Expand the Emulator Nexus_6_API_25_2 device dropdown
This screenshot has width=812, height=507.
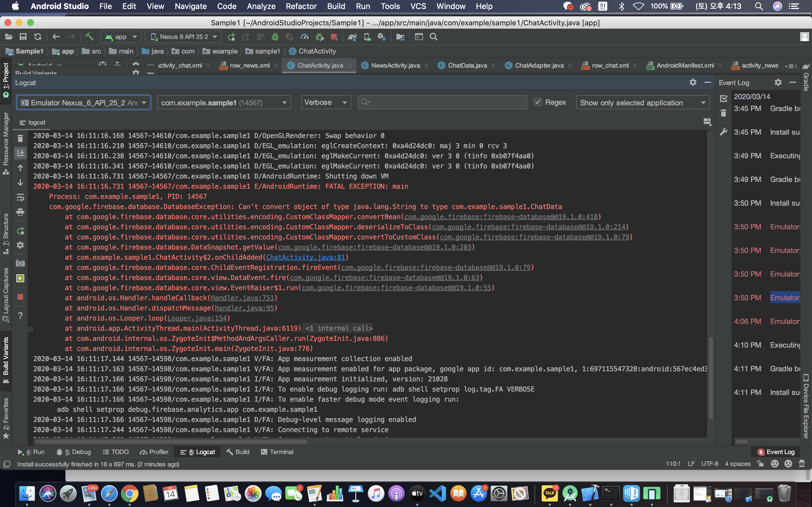pyautogui.click(x=83, y=103)
